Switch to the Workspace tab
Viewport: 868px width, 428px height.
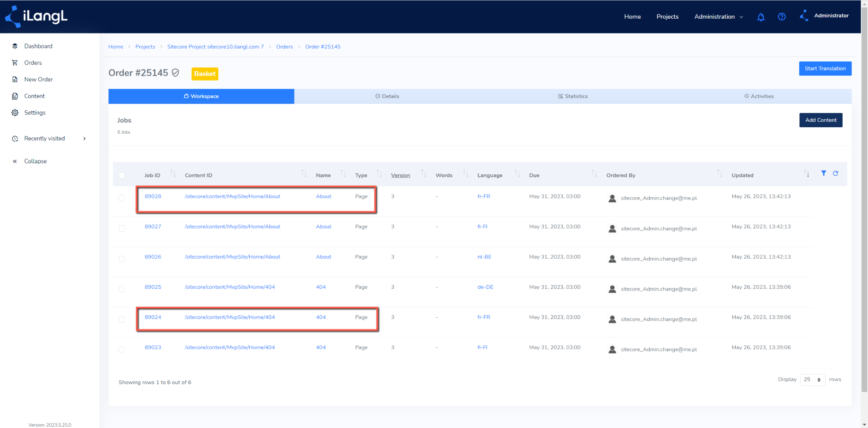201,96
